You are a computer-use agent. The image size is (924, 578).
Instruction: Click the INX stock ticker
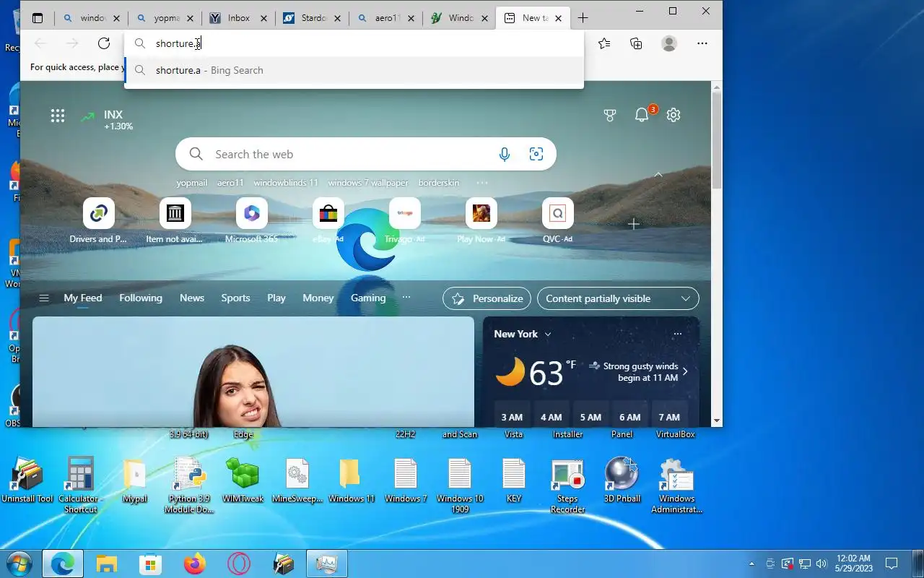coord(107,120)
